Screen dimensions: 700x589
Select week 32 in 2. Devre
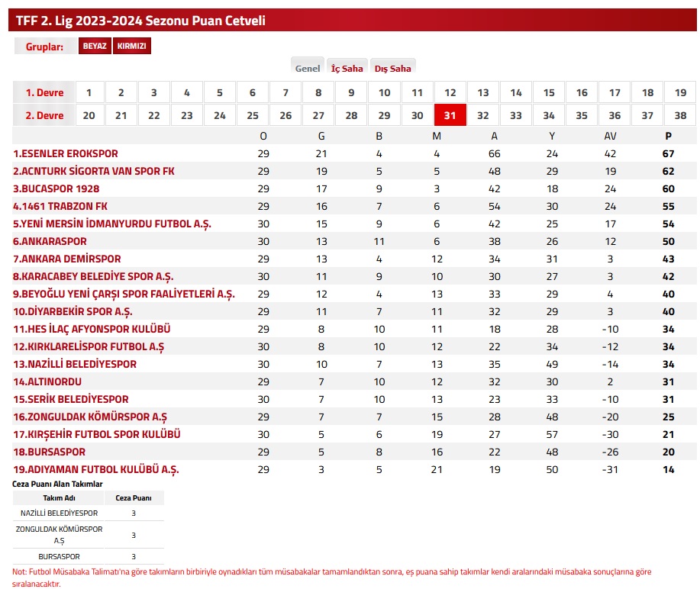tap(483, 115)
